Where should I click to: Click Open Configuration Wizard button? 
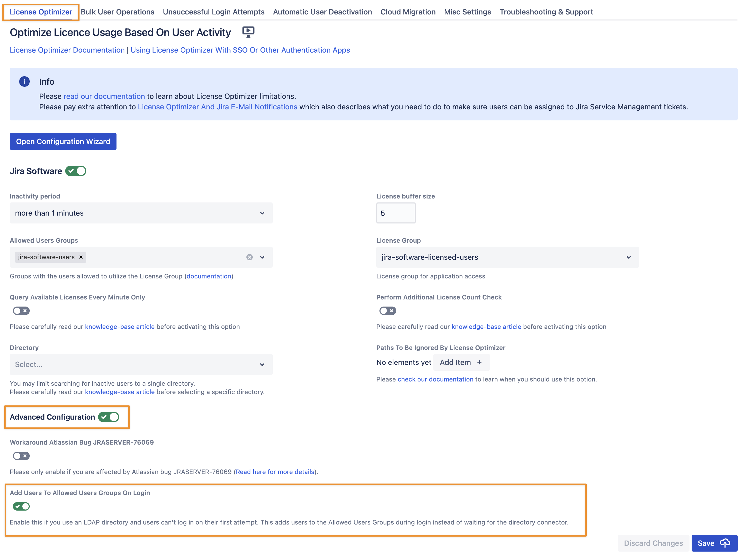coord(63,142)
